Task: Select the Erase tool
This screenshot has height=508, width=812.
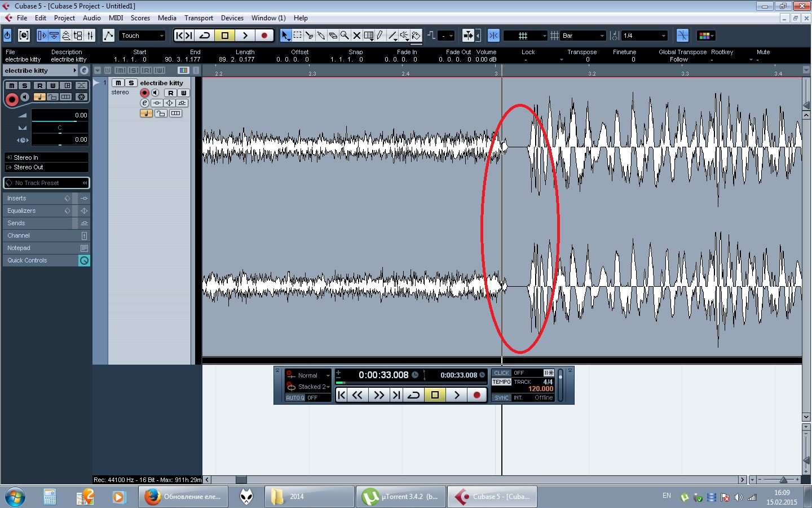Action: tap(333, 36)
